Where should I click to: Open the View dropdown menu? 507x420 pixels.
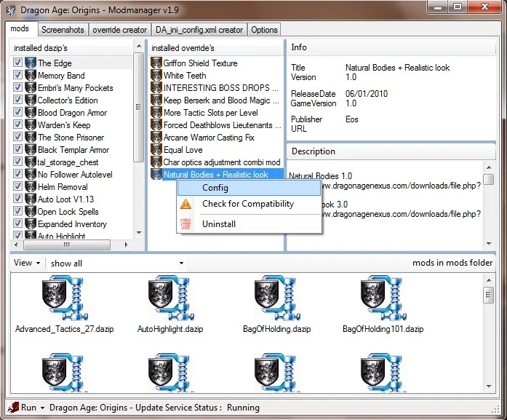pyautogui.click(x=27, y=263)
